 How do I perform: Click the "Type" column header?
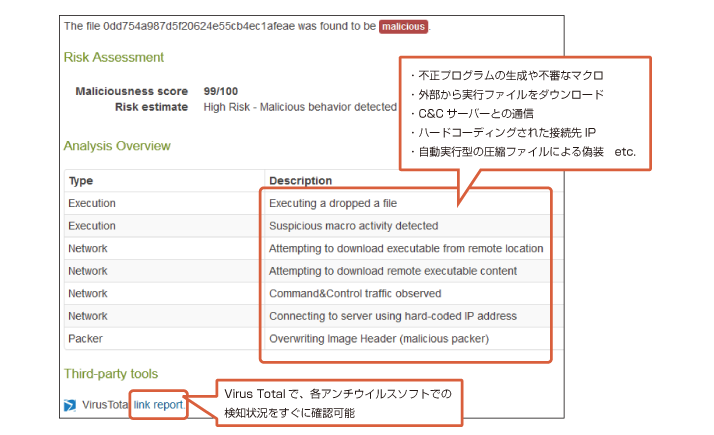coord(80,181)
